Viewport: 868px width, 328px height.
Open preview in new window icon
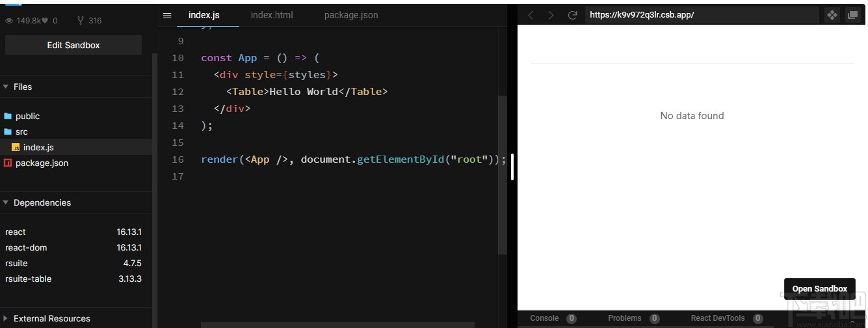[x=852, y=15]
